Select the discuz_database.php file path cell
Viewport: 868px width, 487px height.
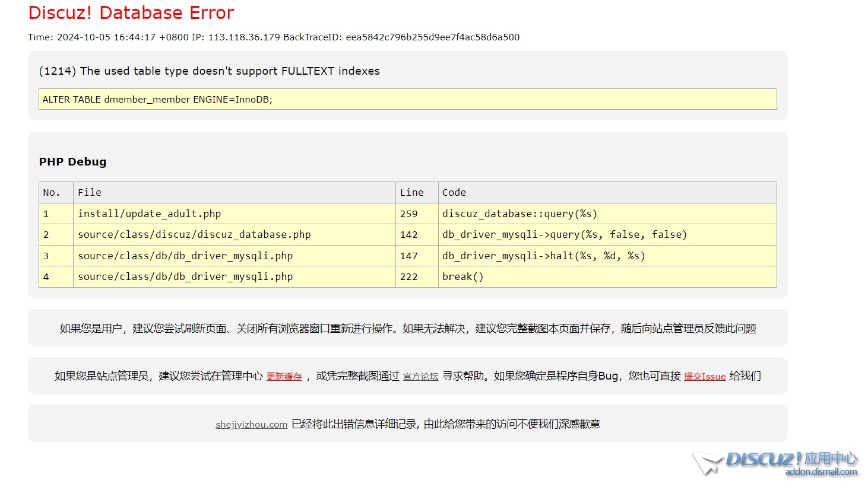tap(194, 235)
